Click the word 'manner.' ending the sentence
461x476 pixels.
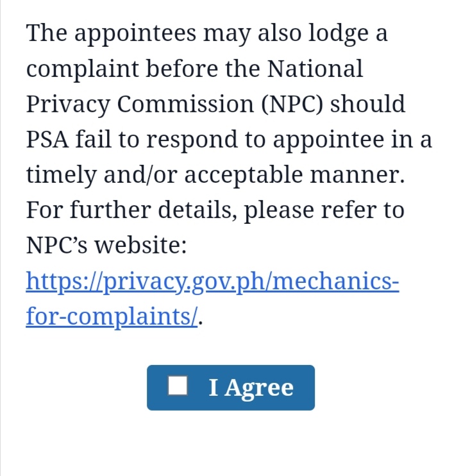pos(357,176)
